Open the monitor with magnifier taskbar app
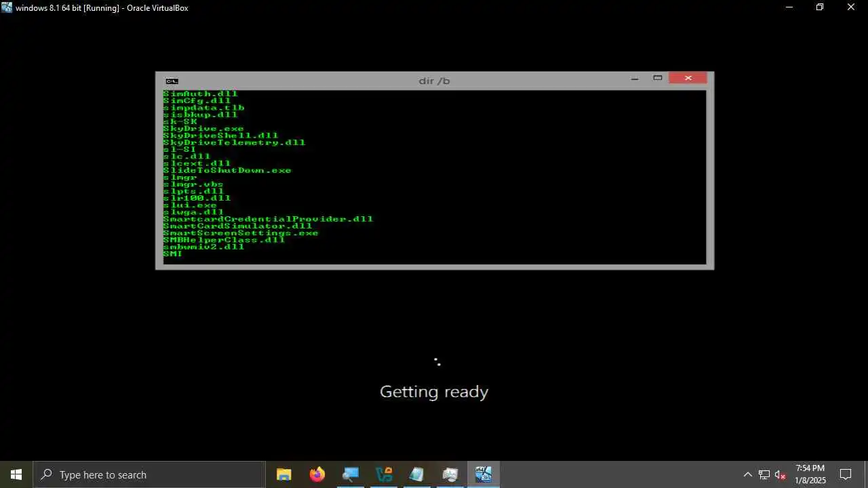Image resolution: width=868 pixels, height=488 pixels. click(351, 474)
